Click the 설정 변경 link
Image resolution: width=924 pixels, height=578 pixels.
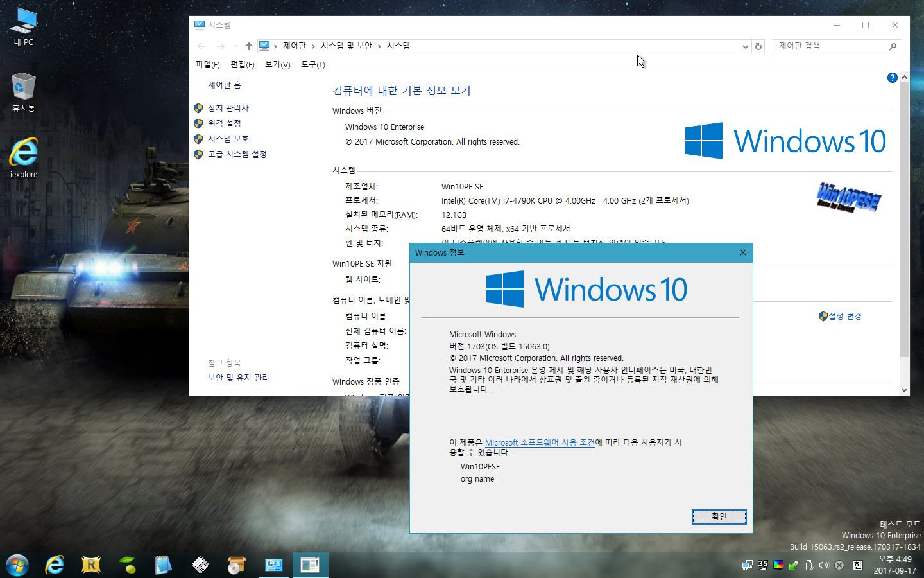point(845,316)
